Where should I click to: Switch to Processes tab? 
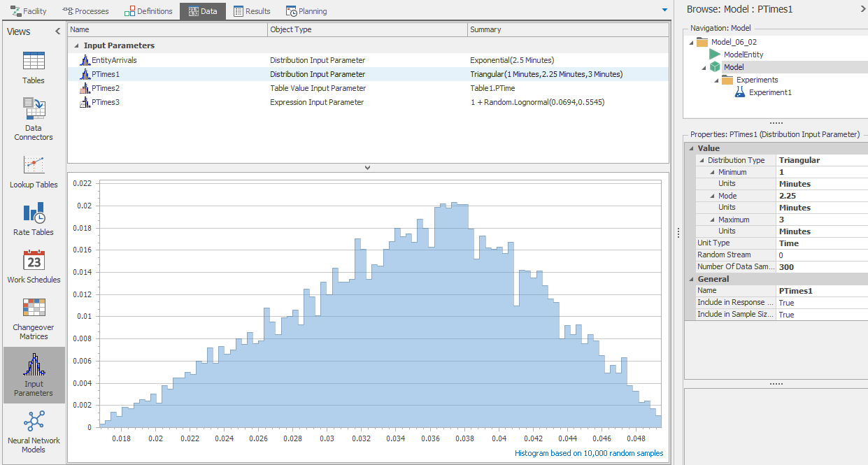pos(85,11)
